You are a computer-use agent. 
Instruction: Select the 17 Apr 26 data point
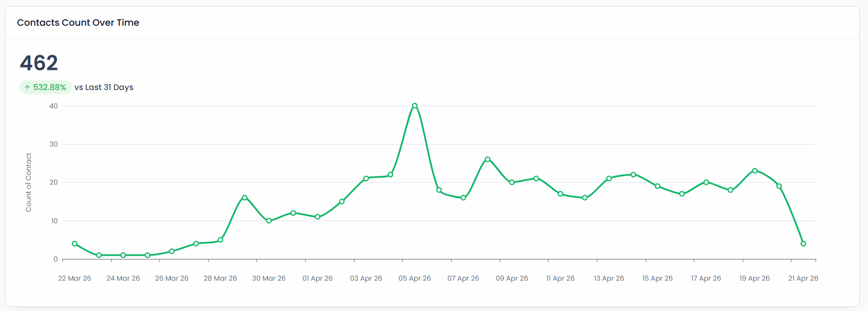[x=706, y=182]
